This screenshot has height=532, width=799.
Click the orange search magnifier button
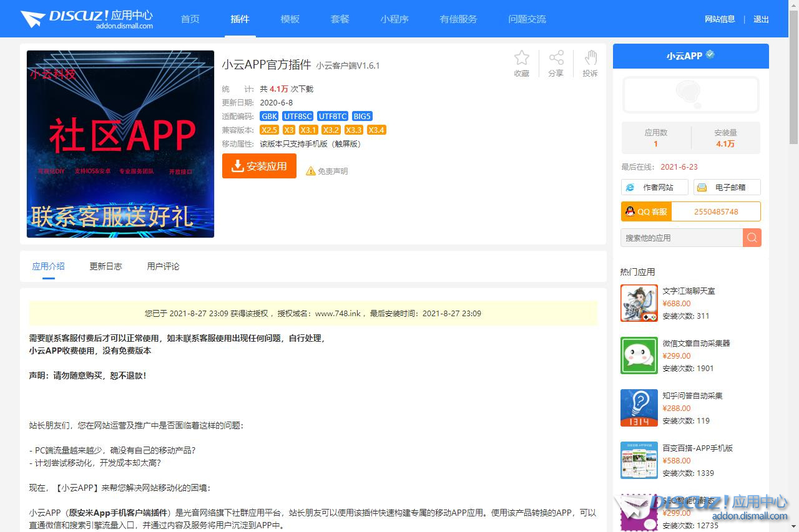[x=752, y=238]
